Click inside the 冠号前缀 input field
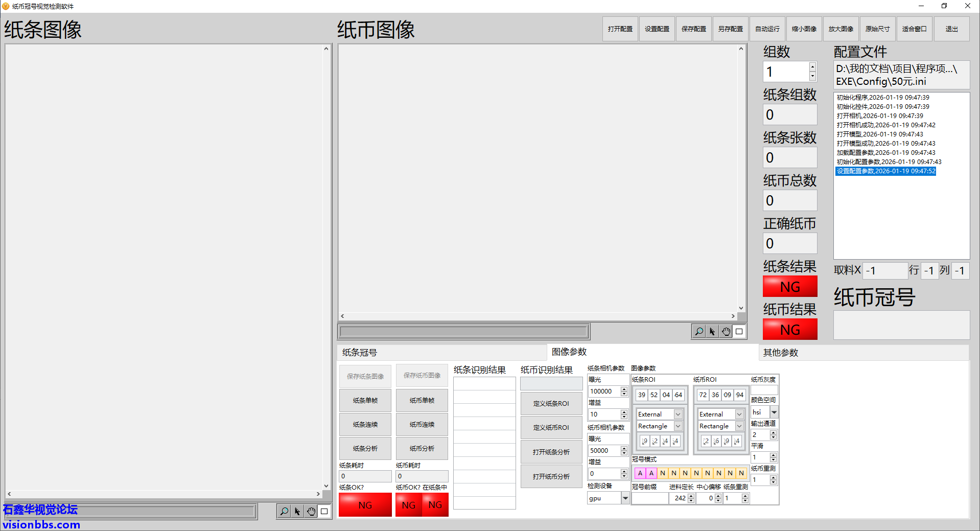This screenshot has width=980, height=531. 650,498
